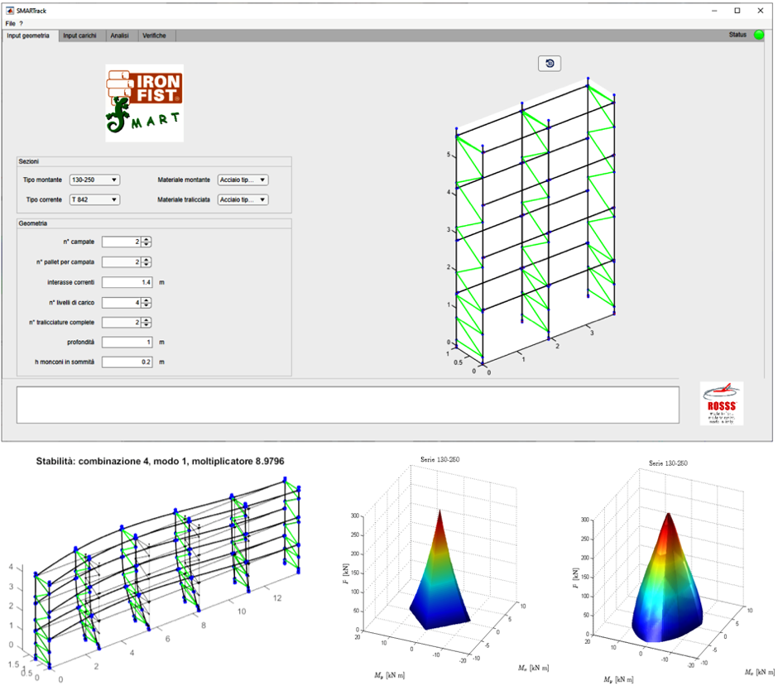Screen dimensions: 778x700
Task: Click the profondità input field
Action: pyautogui.click(x=127, y=343)
